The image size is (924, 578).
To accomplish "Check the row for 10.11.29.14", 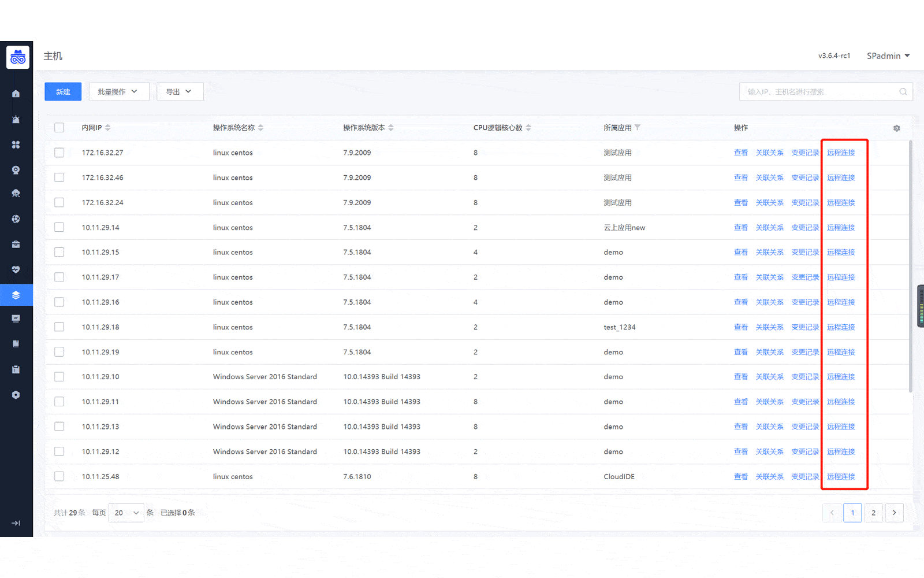I will [x=59, y=227].
